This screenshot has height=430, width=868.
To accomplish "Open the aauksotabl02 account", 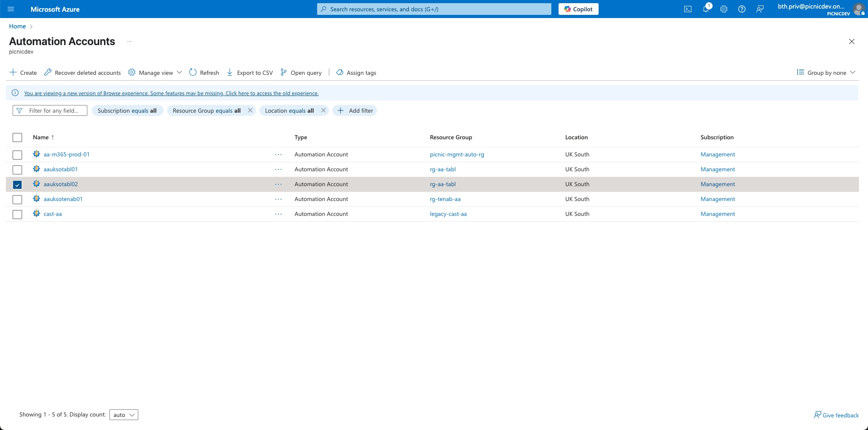I will 61,184.
